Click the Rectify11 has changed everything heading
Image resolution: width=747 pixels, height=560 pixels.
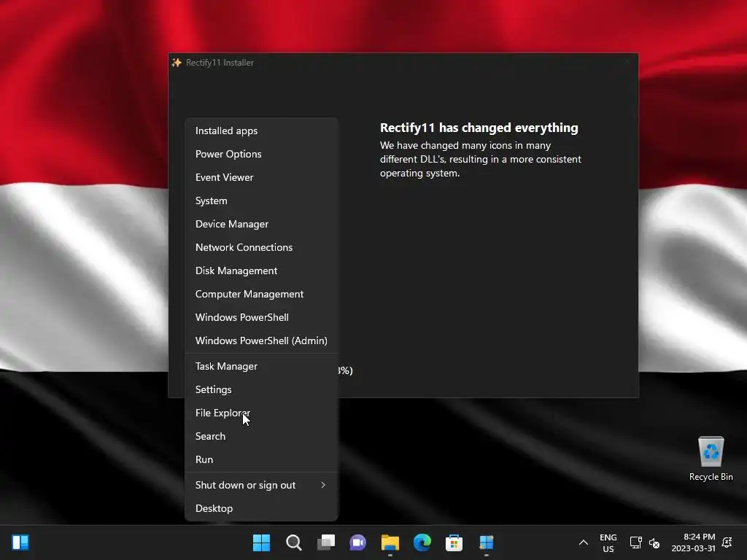click(x=479, y=128)
